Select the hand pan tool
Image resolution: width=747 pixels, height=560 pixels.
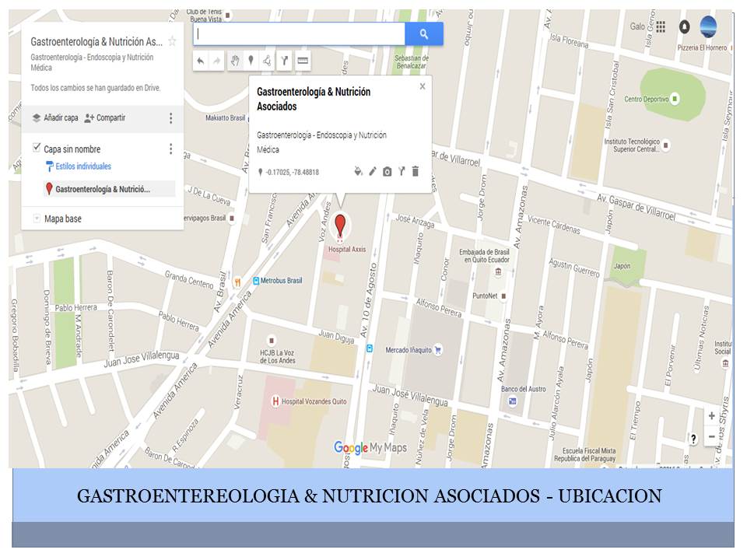[x=235, y=61]
